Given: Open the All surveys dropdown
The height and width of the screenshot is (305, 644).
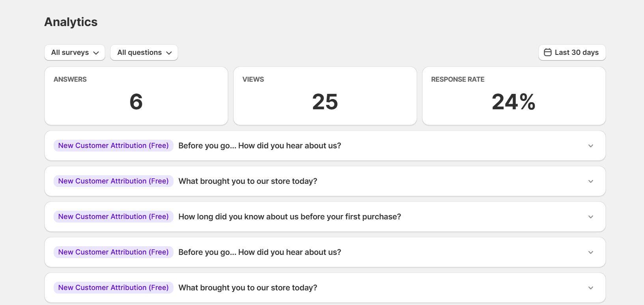Looking at the screenshot, I should tap(75, 52).
